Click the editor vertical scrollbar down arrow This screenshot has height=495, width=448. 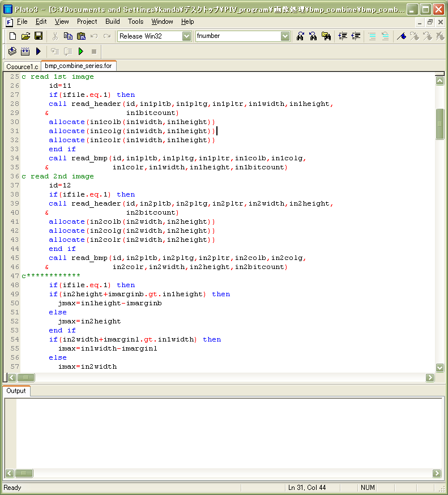440,367
